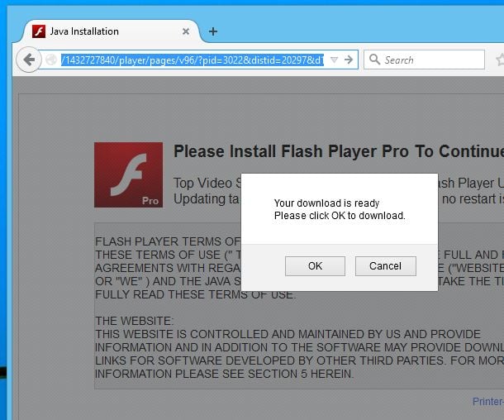Click the globe site identity icon
The height and width of the screenshot is (420, 504).
[x=51, y=60]
